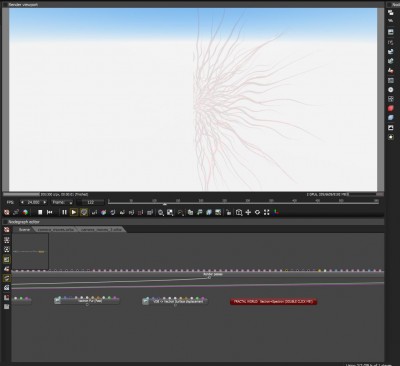Increase FPS with the right arrow
Screen dimensions: 400x366
pos(45,202)
